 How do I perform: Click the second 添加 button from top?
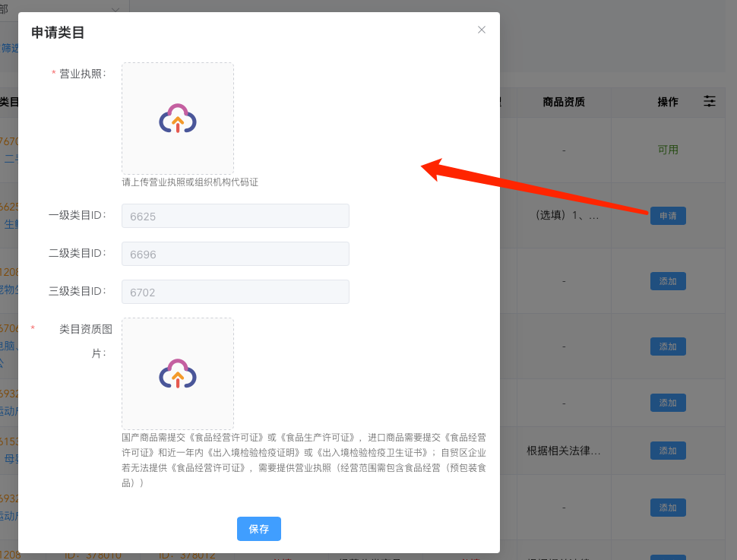click(668, 346)
